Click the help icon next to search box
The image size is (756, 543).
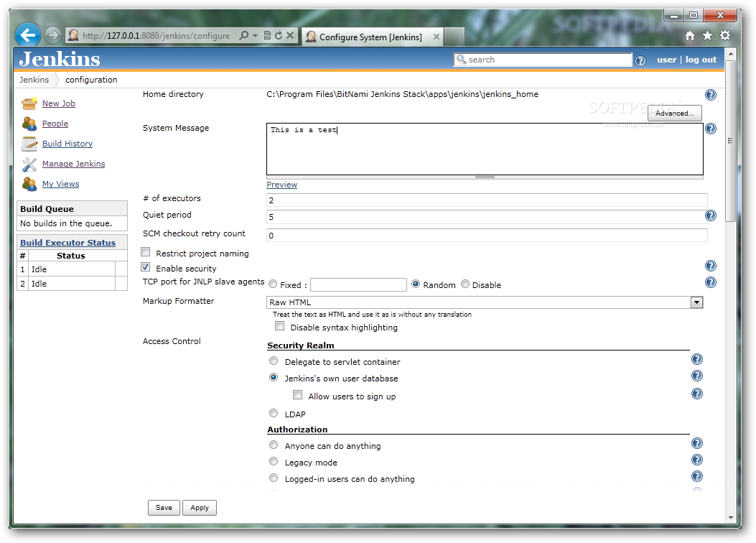pyautogui.click(x=640, y=61)
